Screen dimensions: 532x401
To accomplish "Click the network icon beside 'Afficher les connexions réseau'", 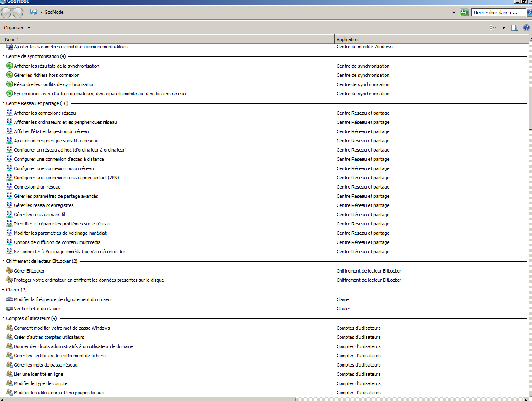I will tap(9, 113).
